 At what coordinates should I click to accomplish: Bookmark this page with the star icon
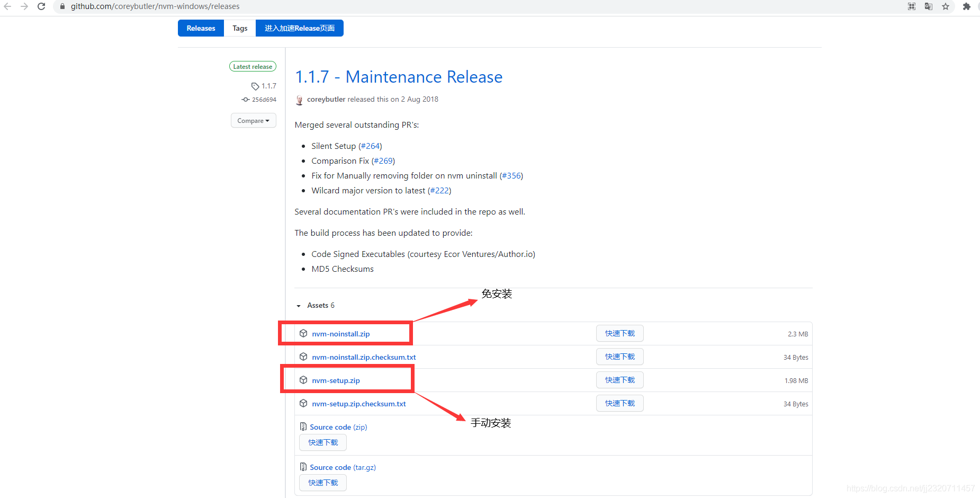(945, 6)
